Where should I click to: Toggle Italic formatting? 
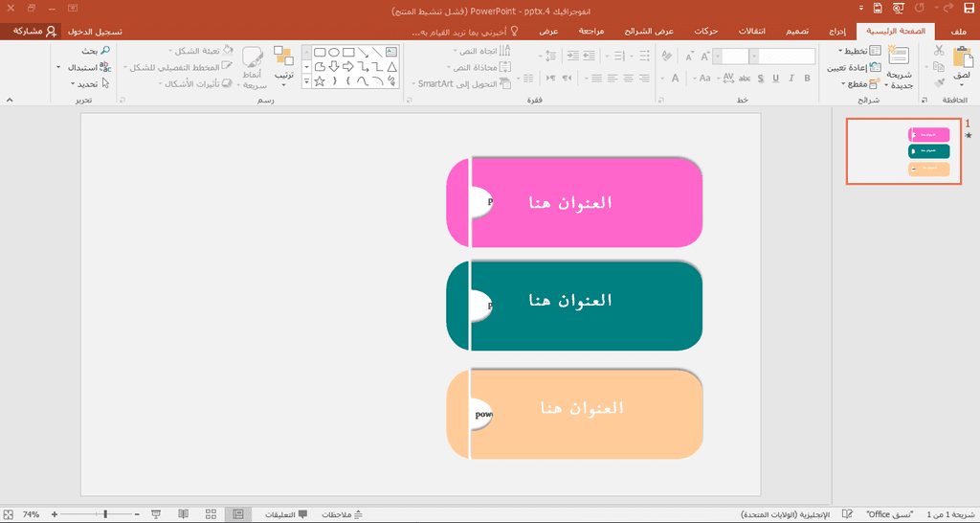[x=791, y=79]
